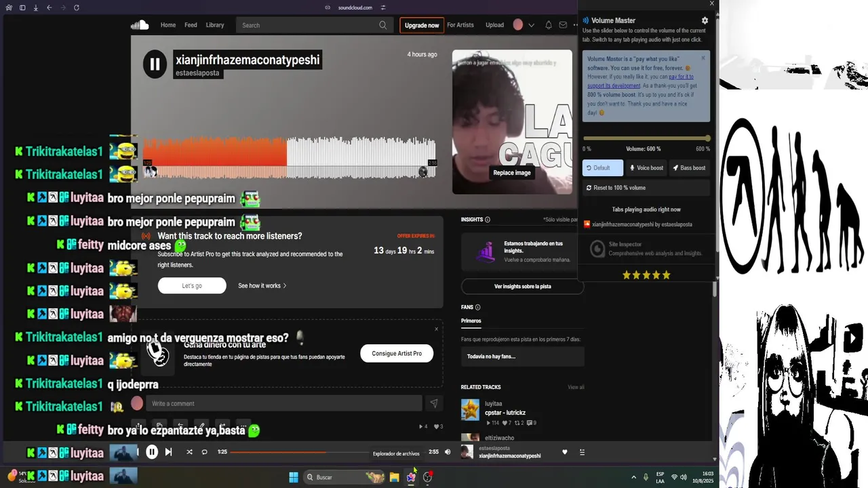Screen dimensions: 868x488
Task: Pause playback in the bottom player bar
Action: click(152, 452)
